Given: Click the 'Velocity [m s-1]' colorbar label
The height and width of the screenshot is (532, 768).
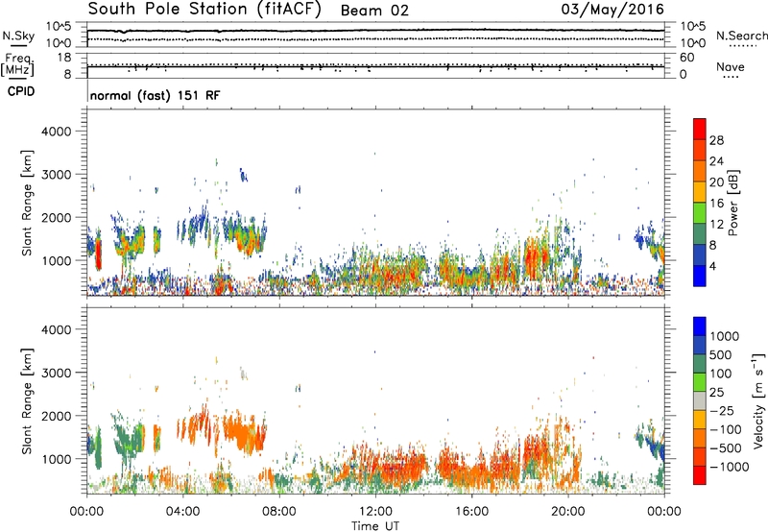Looking at the screenshot, I should (758, 400).
